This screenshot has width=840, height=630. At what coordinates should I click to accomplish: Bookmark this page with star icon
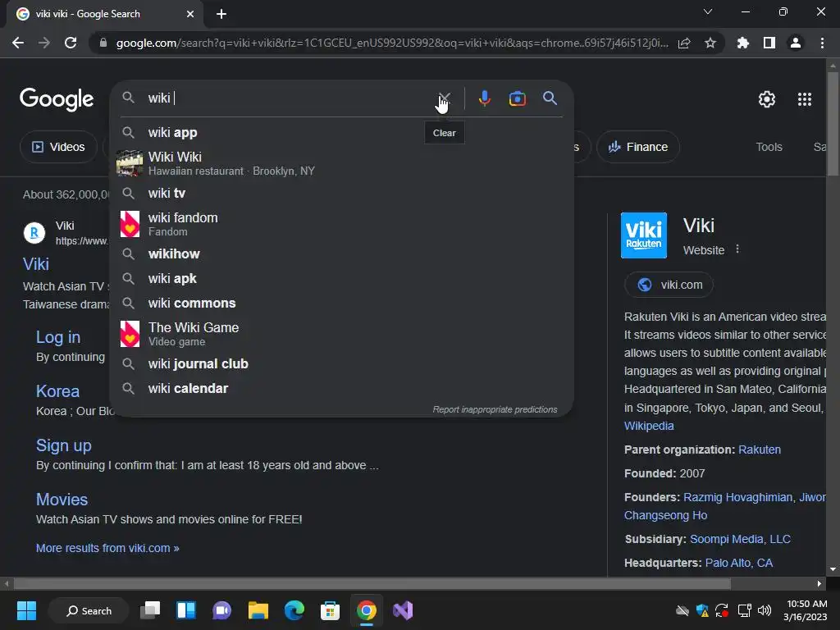[710, 43]
